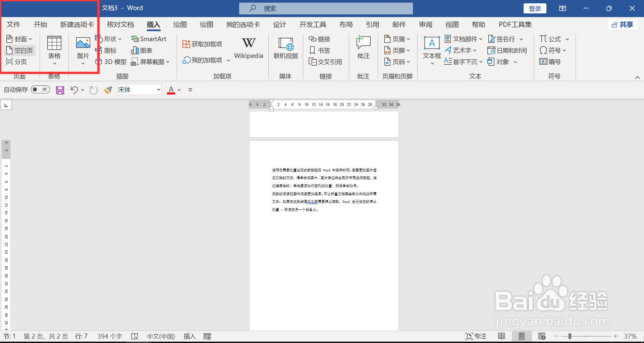The width and height of the screenshot is (644, 343).
Task: Click the zoom level 37% percentage
Action: click(630, 336)
